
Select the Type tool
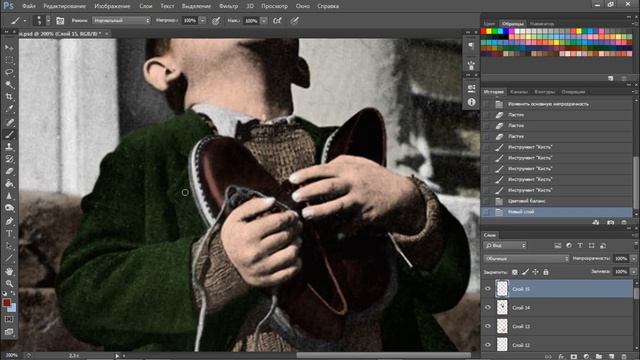[9, 234]
